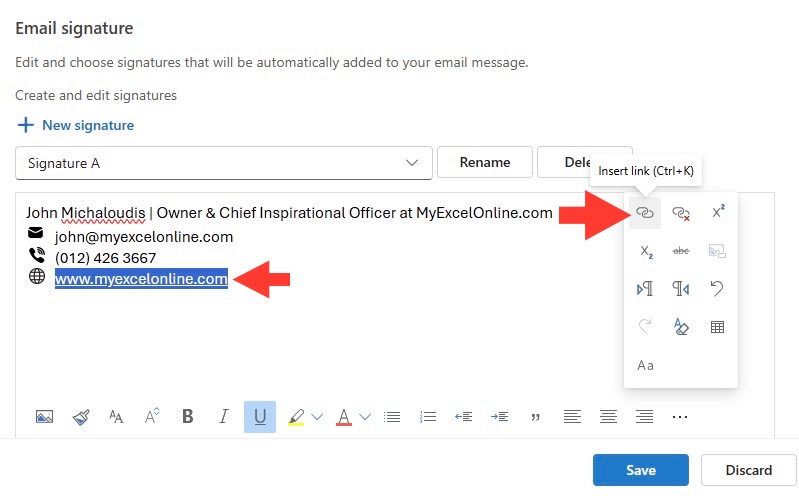Viewport: 799px width, 498px height.
Task: Click the Save button
Action: click(641, 470)
